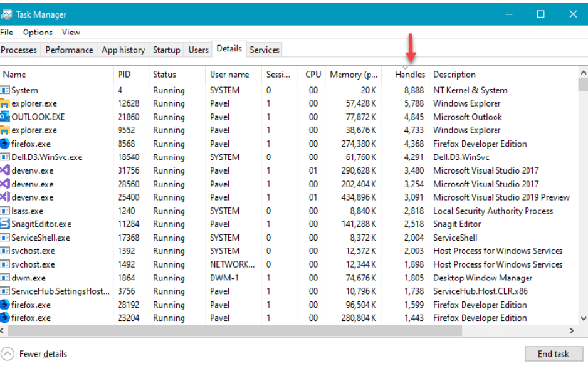Click memory value 274,380 K

pyautogui.click(x=359, y=144)
